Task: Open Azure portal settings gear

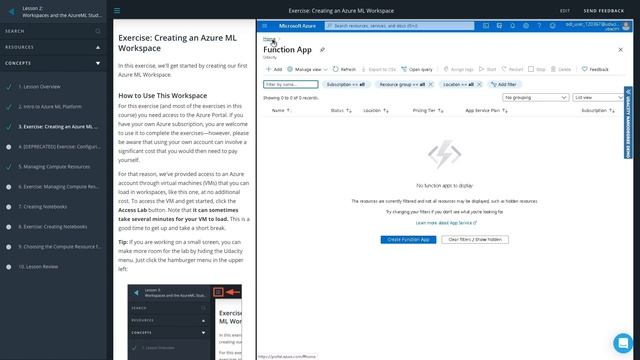Action: coord(526,26)
